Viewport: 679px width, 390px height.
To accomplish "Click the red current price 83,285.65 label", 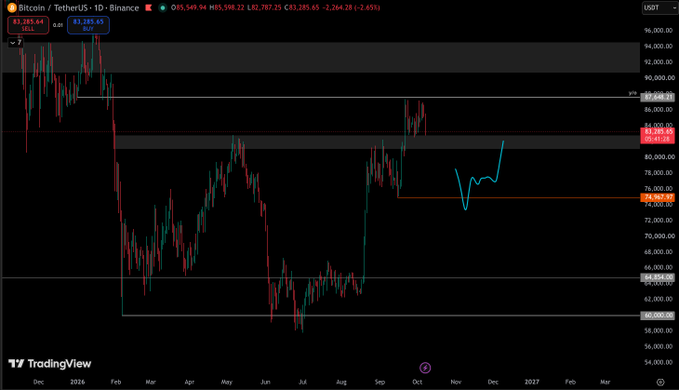I will (x=657, y=135).
